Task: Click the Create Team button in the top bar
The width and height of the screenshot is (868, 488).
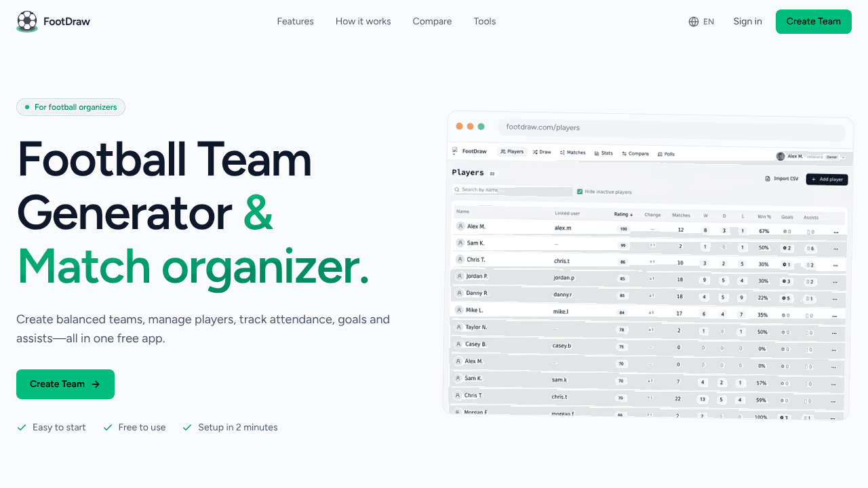Action: pyautogui.click(x=814, y=22)
